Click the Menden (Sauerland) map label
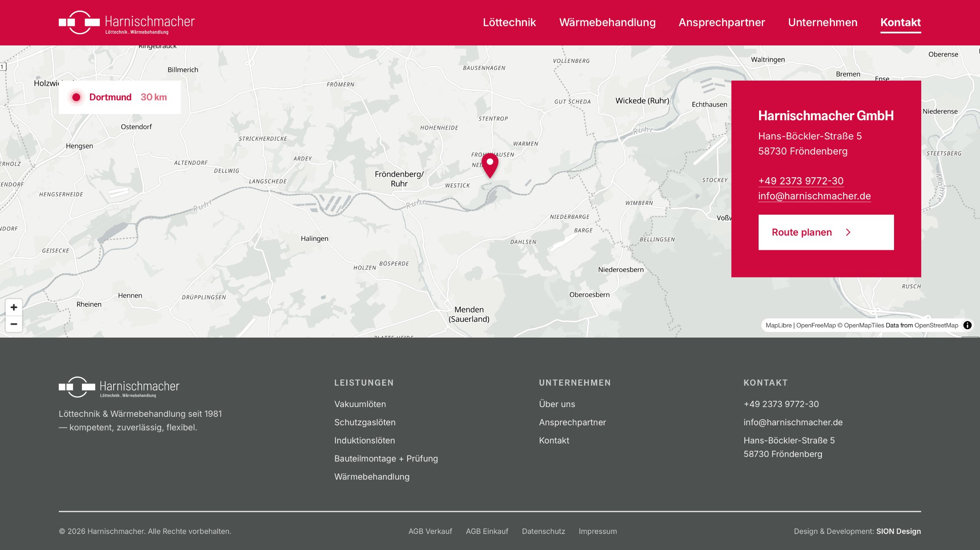This screenshot has width=980, height=550. pyautogui.click(x=469, y=314)
